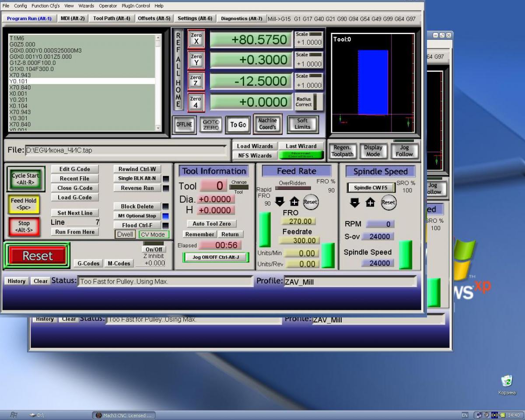The height and width of the screenshot is (420, 525).
Task: Toggle Radius Correct
Action: click(309, 102)
